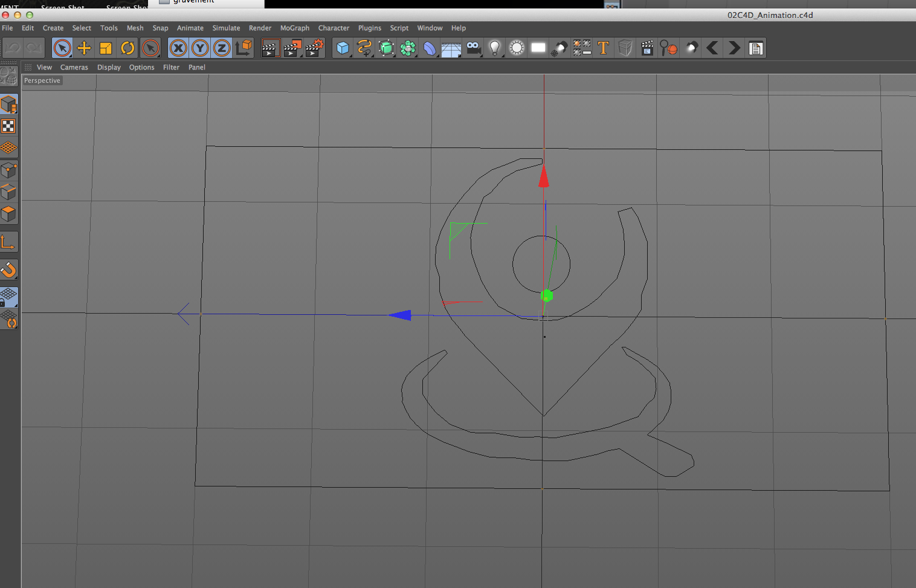Screen dimensions: 916x588
Task: Switch to Points mode
Action: click(x=8, y=170)
